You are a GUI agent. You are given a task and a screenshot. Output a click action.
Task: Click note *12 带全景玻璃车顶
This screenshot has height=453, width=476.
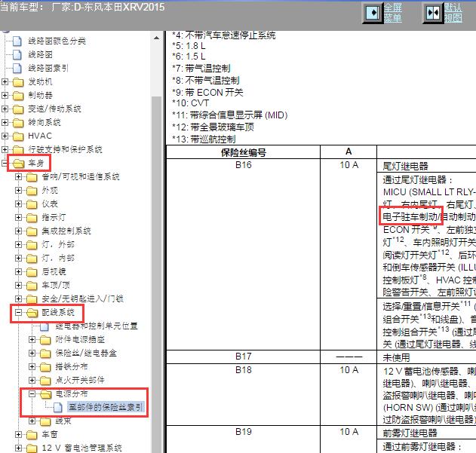[x=213, y=127]
